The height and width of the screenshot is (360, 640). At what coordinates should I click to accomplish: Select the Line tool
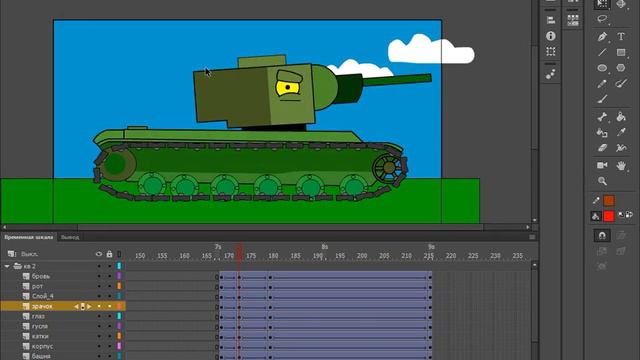(602, 52)
